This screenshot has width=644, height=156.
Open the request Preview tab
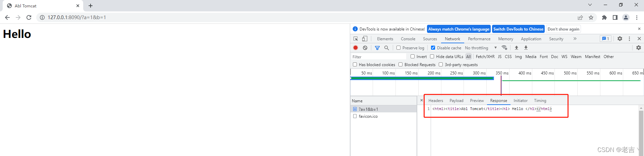[x=477, y=101]
